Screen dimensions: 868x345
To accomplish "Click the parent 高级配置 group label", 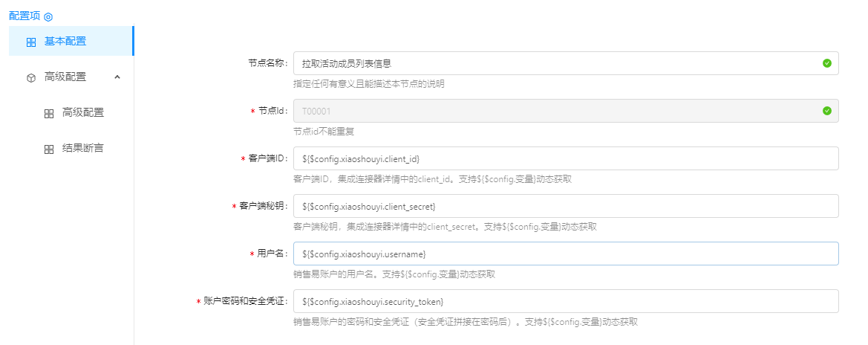I will click(65, 77).
